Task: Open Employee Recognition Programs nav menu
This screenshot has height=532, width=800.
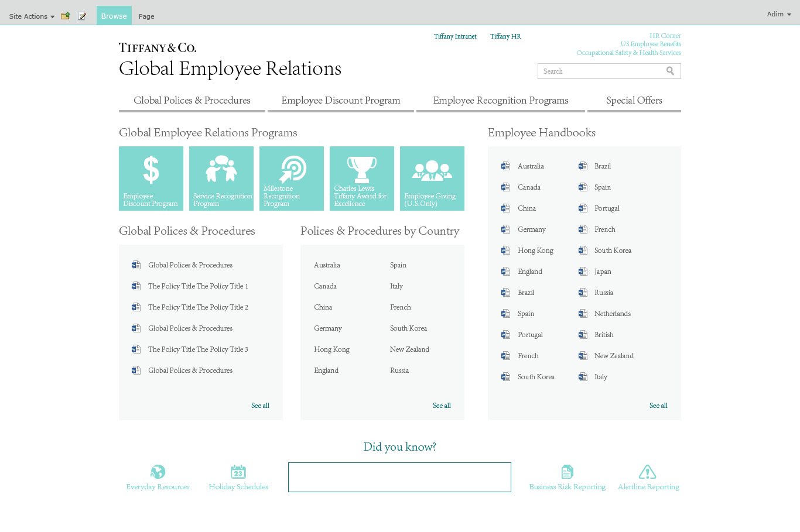Action: pyautogui.click(x=501, y=101)
